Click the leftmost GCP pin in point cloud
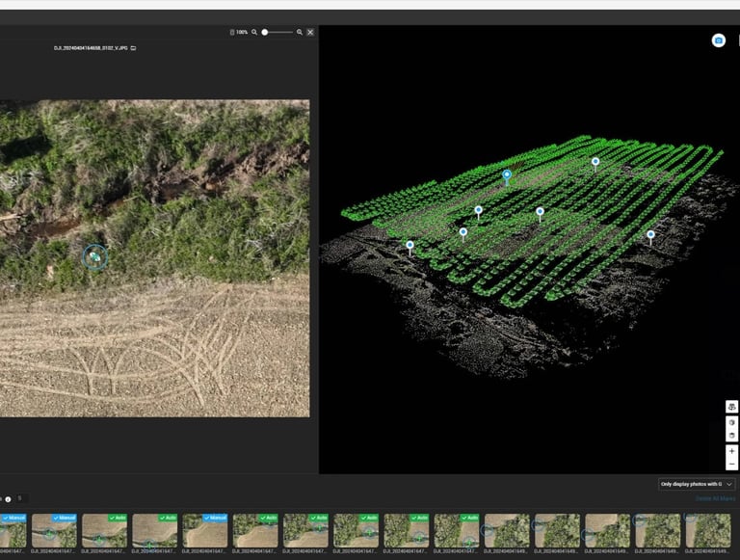740x560 pixels. [410, 246]
